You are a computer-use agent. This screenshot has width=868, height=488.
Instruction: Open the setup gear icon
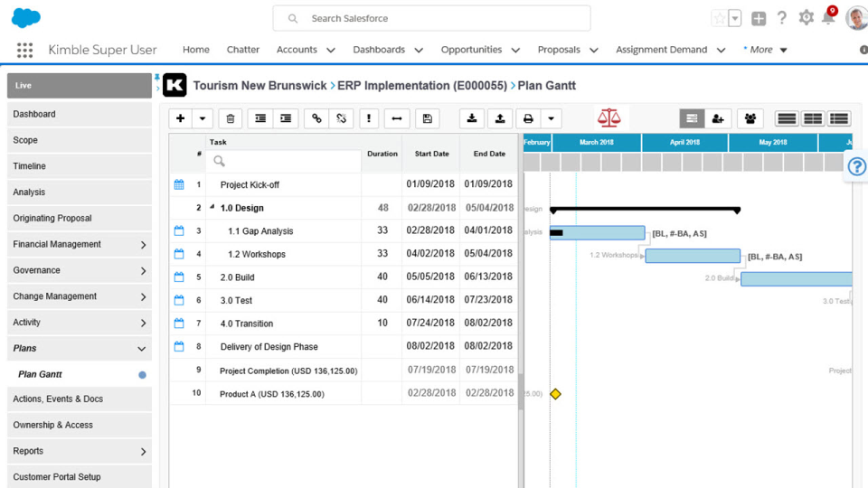(806, 18)
